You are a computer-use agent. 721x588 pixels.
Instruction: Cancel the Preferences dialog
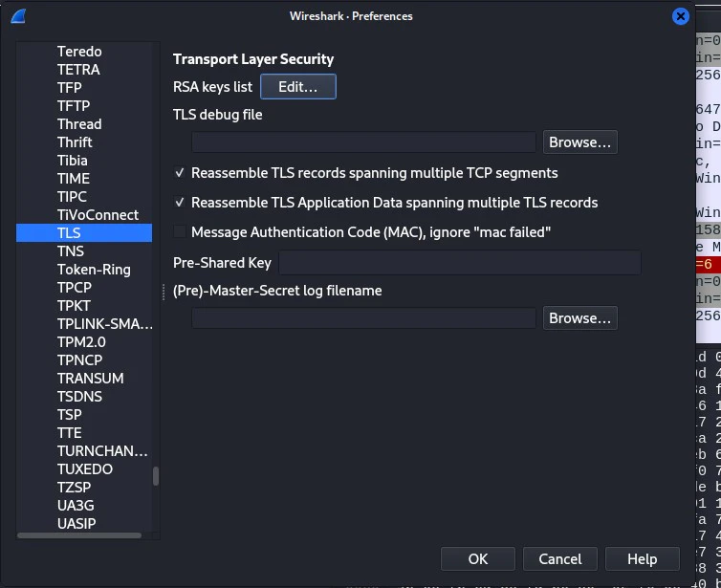[560, 559]
